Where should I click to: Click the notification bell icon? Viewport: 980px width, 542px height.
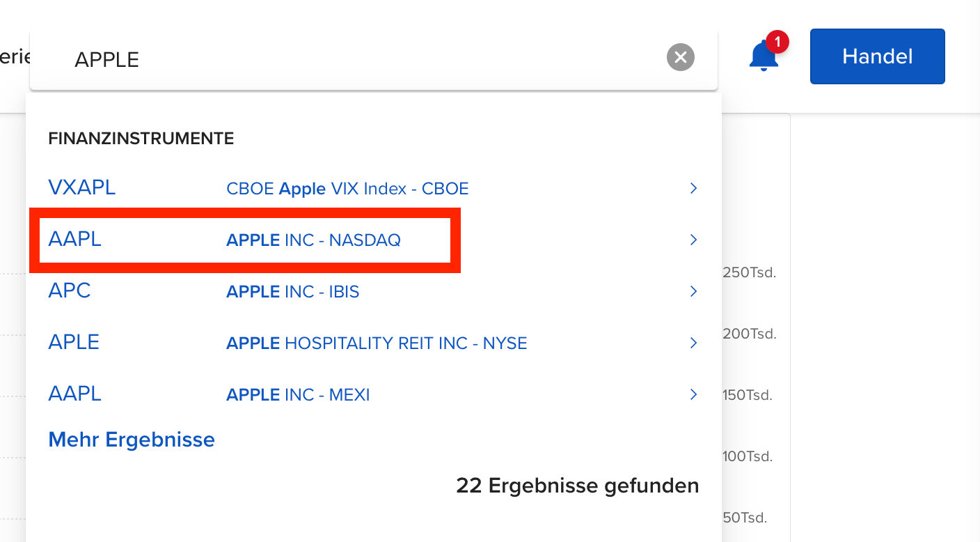click(764, 56)
